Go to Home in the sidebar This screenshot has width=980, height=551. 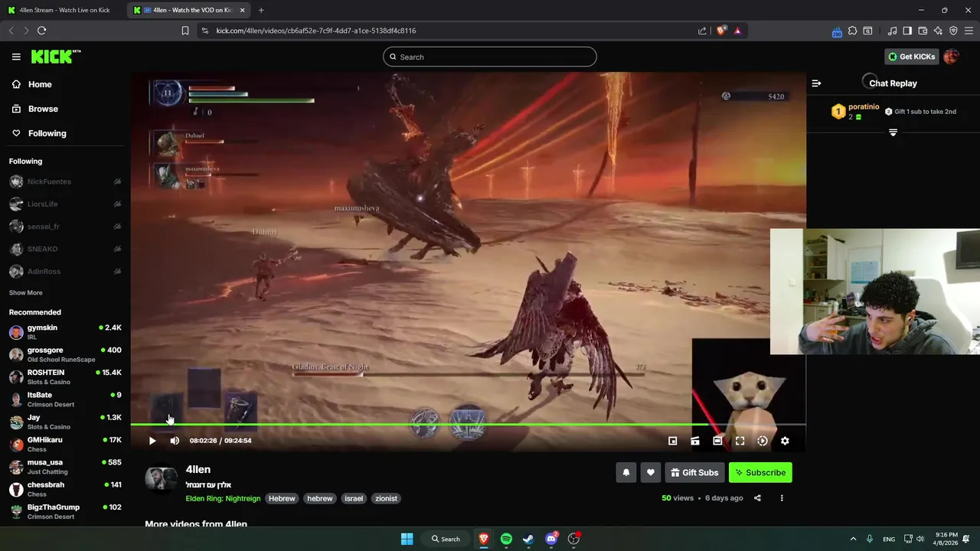(x=40, y=84)
